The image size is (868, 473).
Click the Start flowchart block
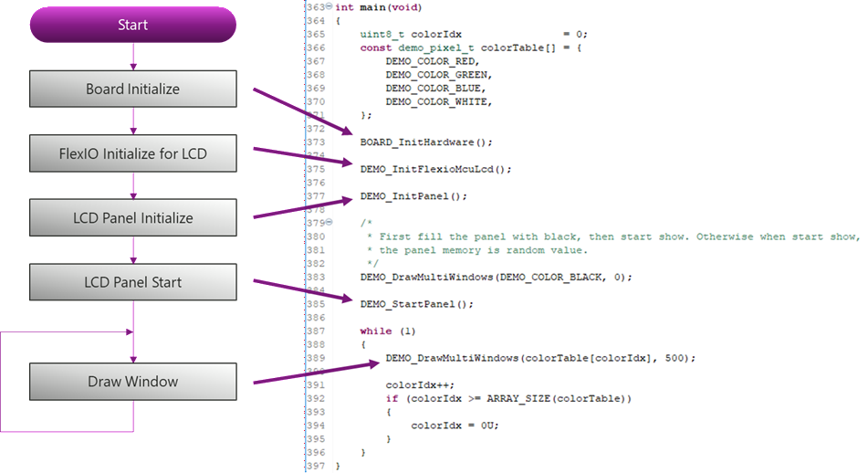click(x=133, y=25)
